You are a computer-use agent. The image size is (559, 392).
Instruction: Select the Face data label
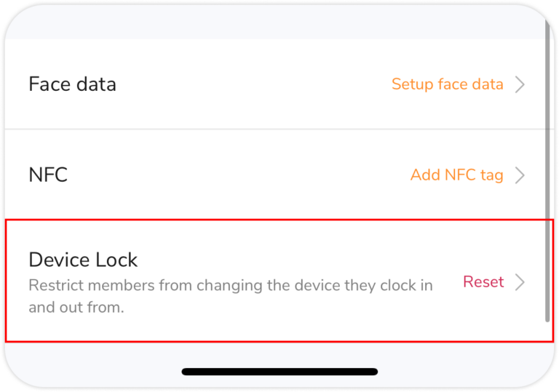[x=72, y=84]
